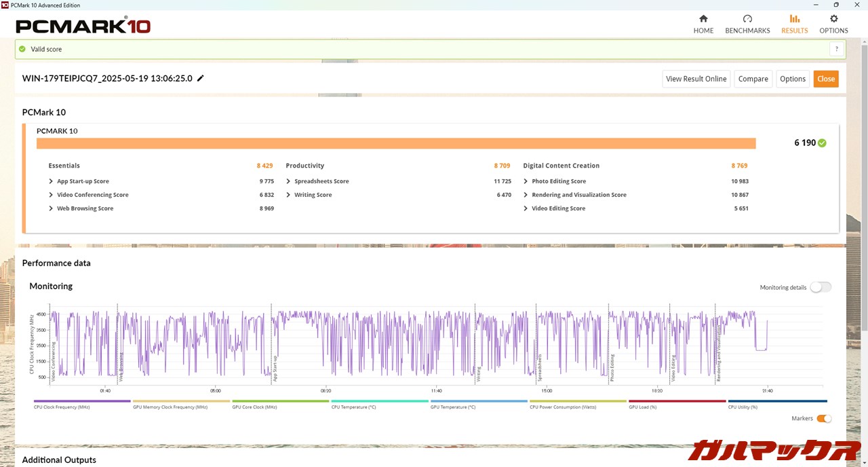Click the PCMark 10 logo
This screenshot has width=868, height=467.
83,26
